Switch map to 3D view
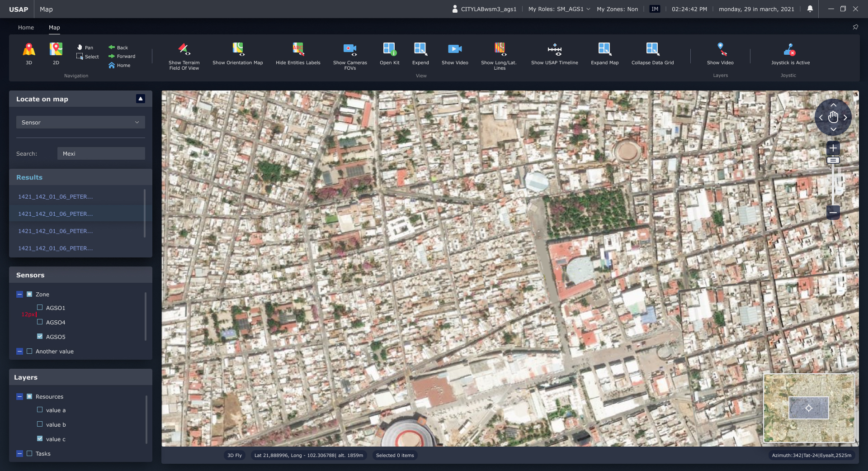 click(29, 49)
